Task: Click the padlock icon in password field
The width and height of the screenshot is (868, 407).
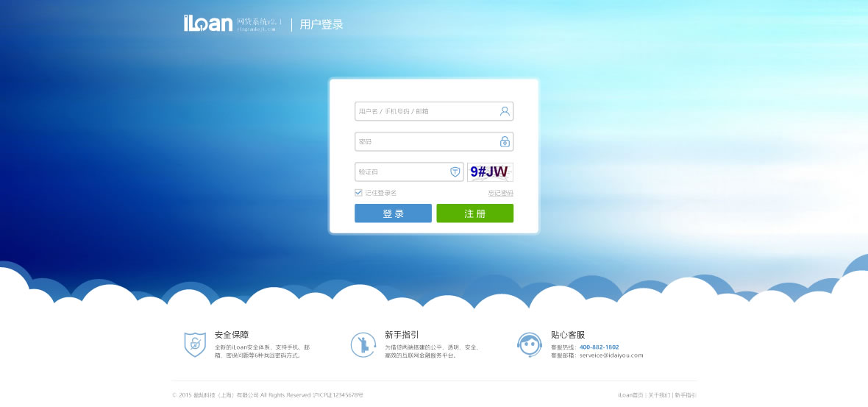Action: [505, 141]
